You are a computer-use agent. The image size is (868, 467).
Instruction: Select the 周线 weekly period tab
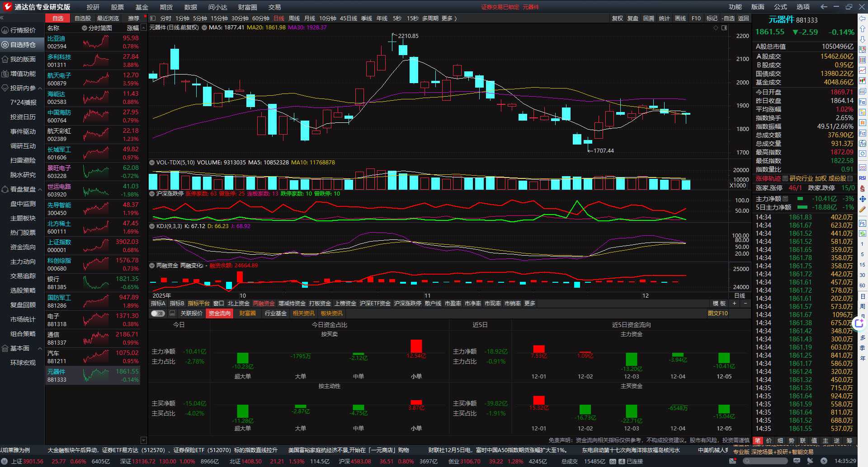(x=294, y=19)
